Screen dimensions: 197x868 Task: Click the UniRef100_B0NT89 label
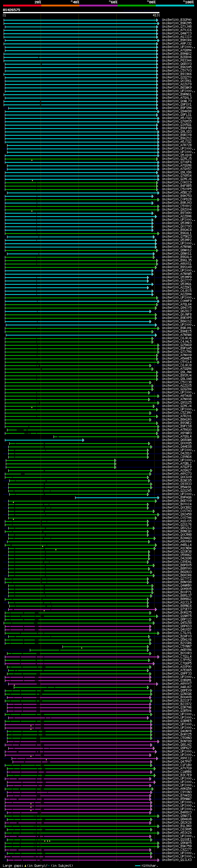[x=177, y=741]
